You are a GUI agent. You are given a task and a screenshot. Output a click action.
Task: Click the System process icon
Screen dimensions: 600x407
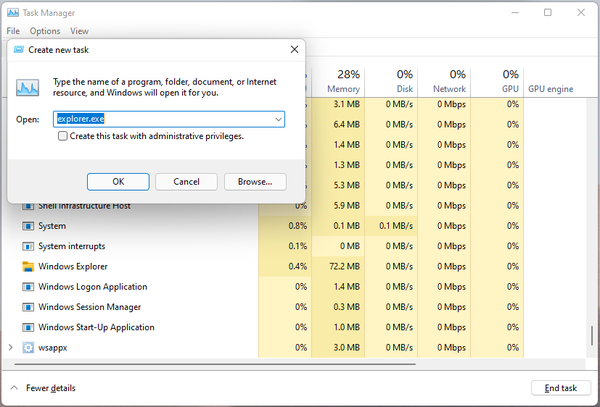(28, 226)
